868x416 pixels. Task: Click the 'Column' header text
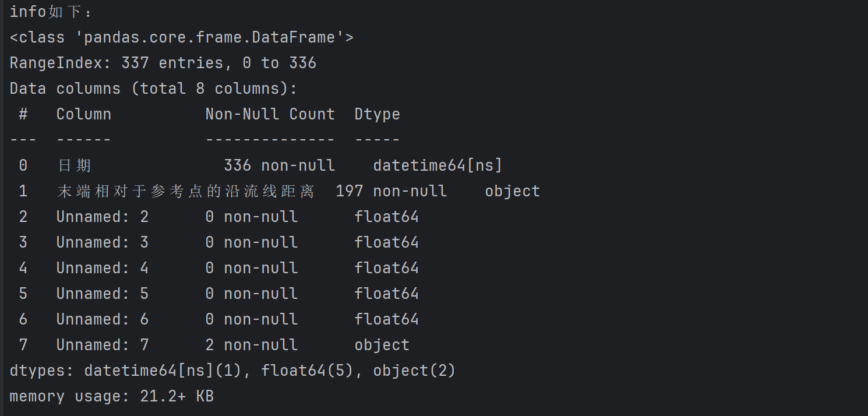pyautogui.click(x=83, y=114)
